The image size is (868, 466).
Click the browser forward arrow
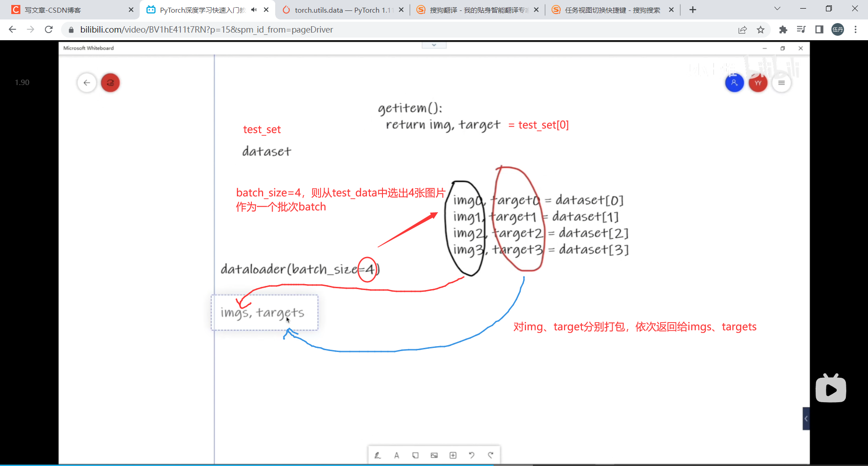coord(30,29)
